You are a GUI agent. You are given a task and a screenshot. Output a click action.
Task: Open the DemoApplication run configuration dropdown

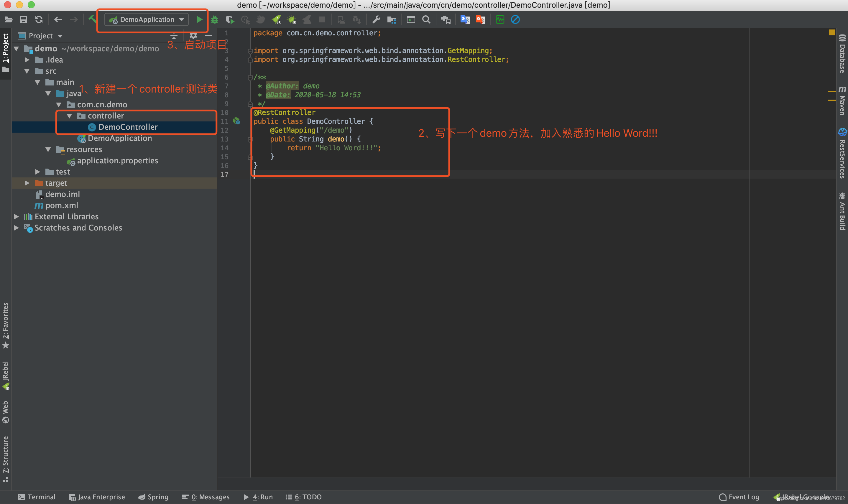pos(147,20)
